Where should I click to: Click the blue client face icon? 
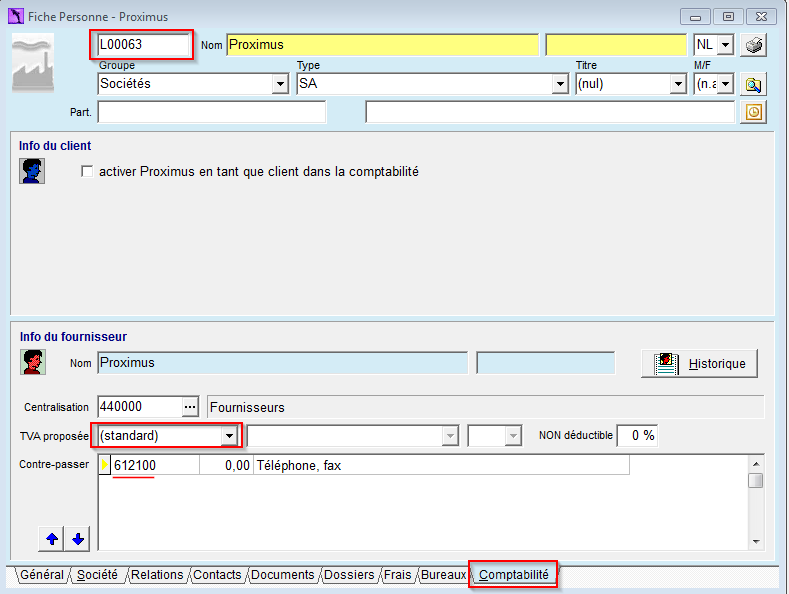coord(32,171)
